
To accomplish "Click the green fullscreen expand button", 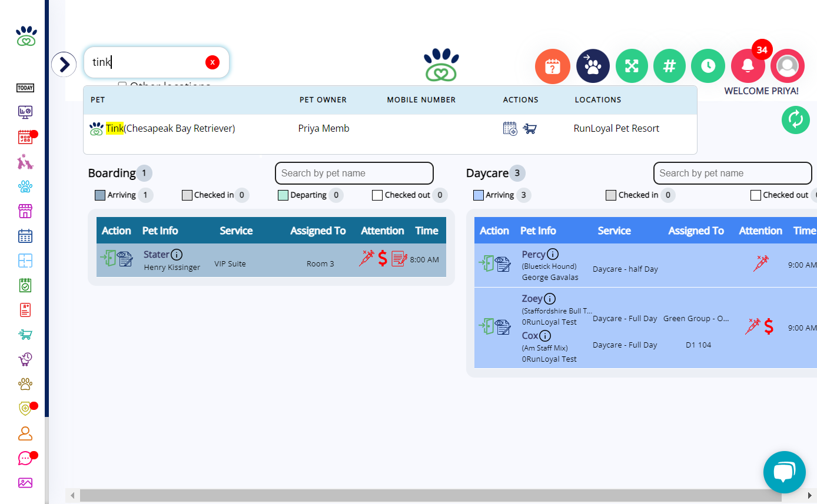I will [x=632, y=66].
